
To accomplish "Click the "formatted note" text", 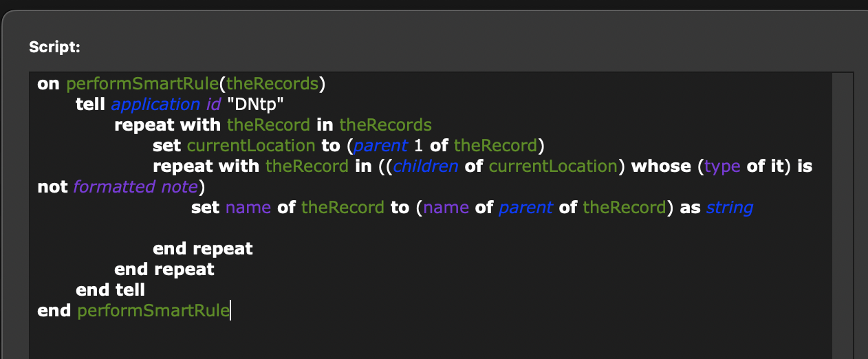I will coord(135,187).
